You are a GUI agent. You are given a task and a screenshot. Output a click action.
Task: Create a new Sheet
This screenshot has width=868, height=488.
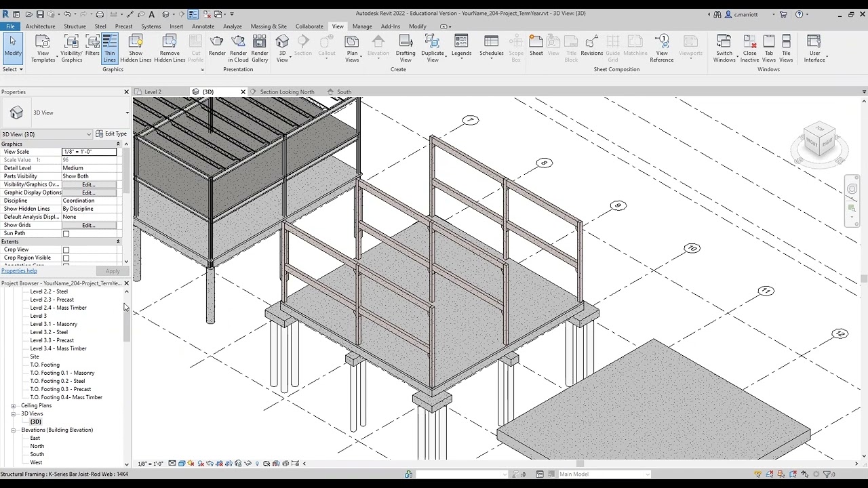[536, 45]
